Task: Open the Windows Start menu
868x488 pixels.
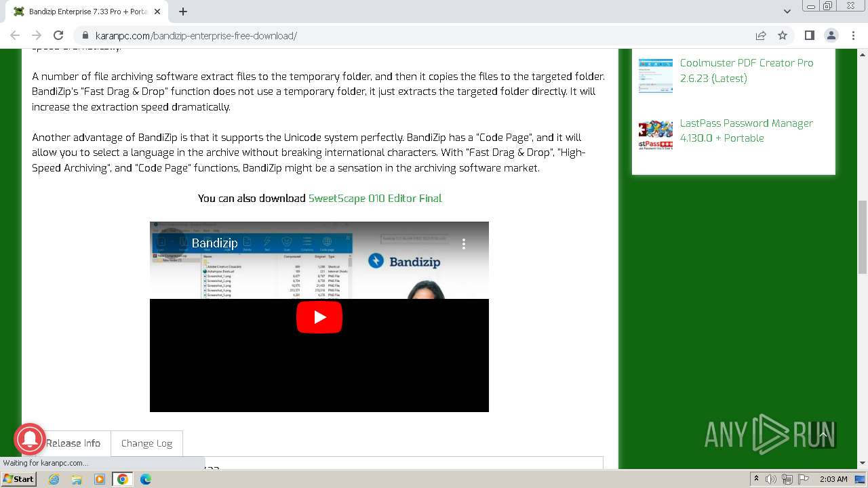Action: coord(18,479)
